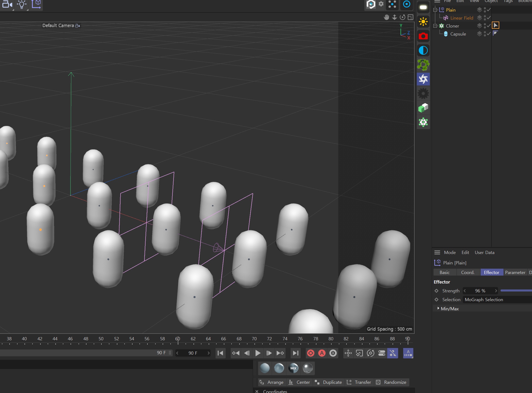Click the Strength slider bar

coord(516,291)
